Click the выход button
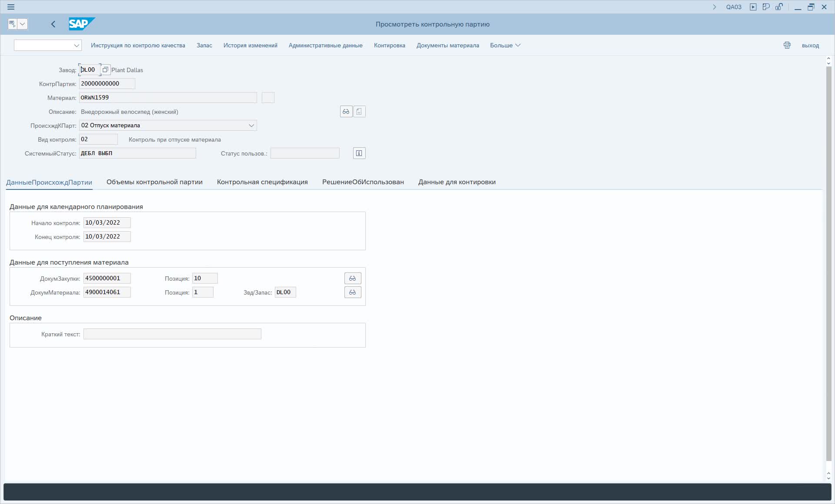The width and height of the screenshot is (835, 504). 810,45
